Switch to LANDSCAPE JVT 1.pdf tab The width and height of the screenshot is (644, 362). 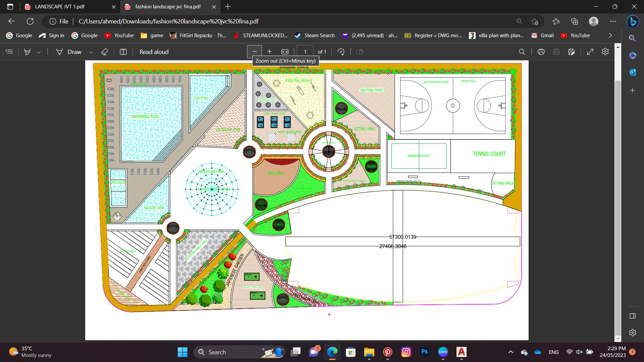60,6
